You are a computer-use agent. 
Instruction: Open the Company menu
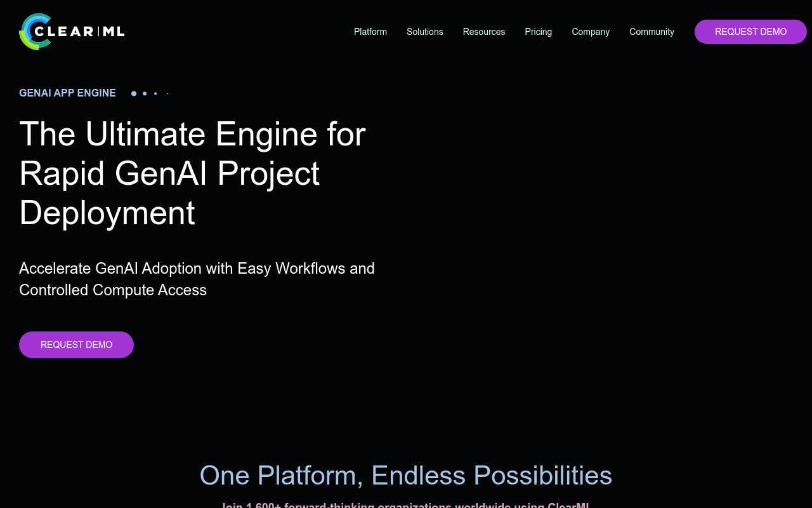[591, 32]
